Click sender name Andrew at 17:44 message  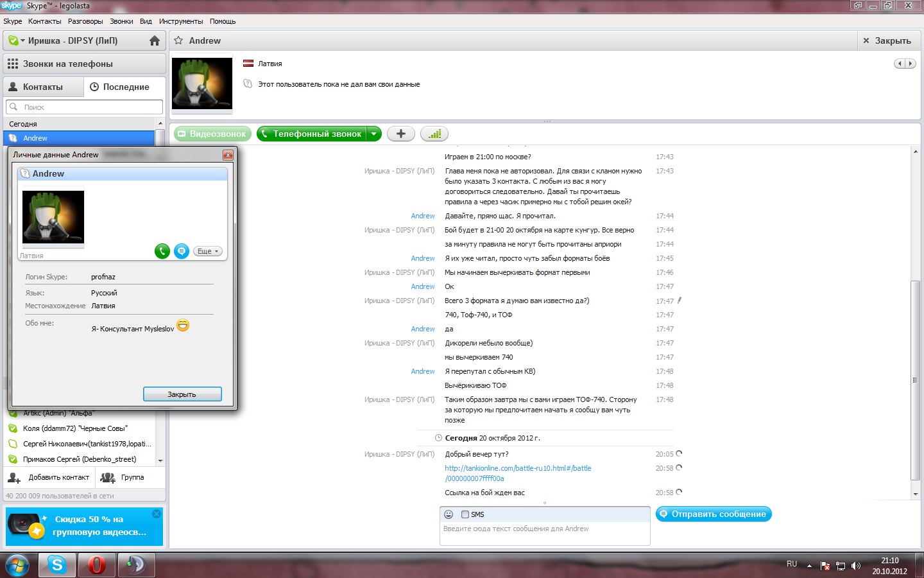click(423, 216)
